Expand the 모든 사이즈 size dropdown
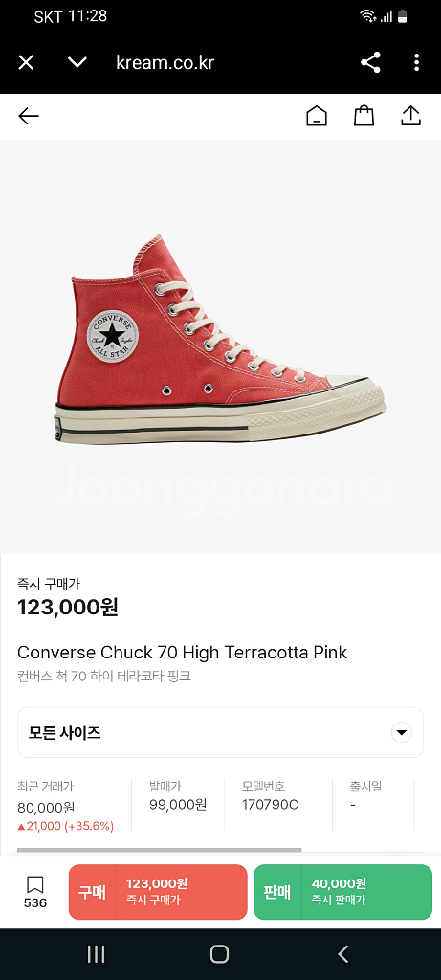Viewport: 441px width, 980px height. click(220, 732)
